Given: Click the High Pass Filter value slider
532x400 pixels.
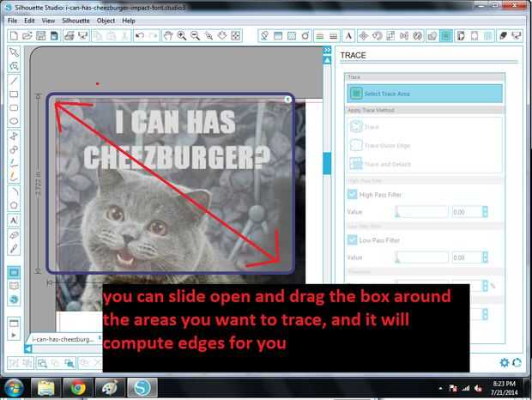Looking at the screenshot, I should click(x=421, y=212).
